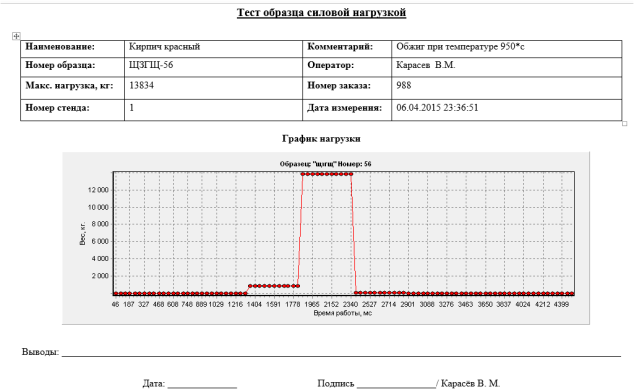Click the '4399' x-axis tick label

[x=561, y=304]
